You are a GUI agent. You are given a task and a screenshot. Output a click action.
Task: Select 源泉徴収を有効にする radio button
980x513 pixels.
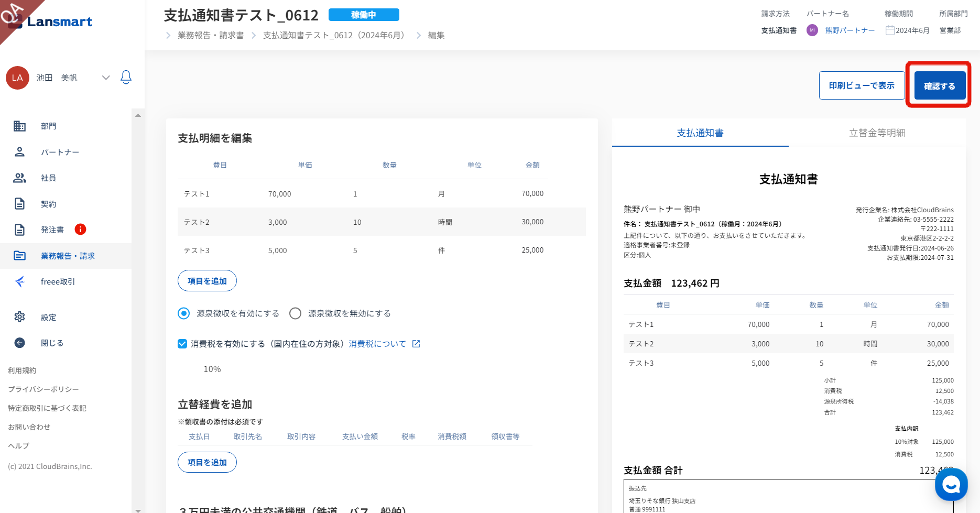coord(183,313)
